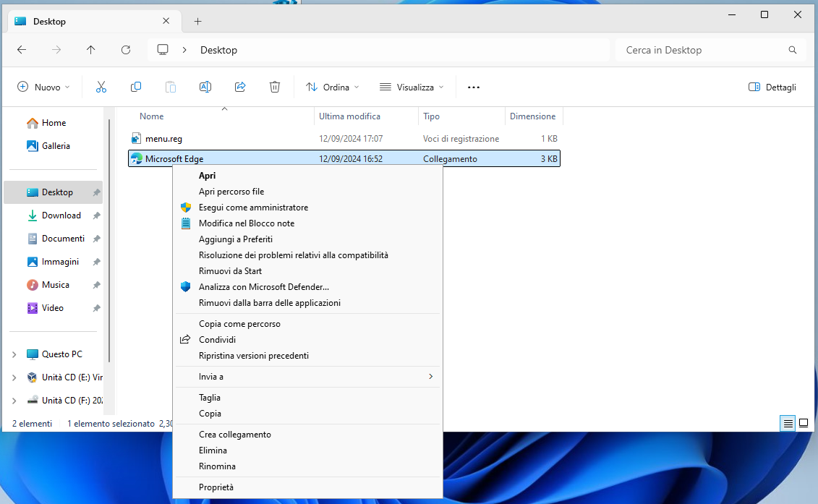The image size is (818, 504).
Task: Open Proprietà from the context menu
Action: (x=308, y=487)
